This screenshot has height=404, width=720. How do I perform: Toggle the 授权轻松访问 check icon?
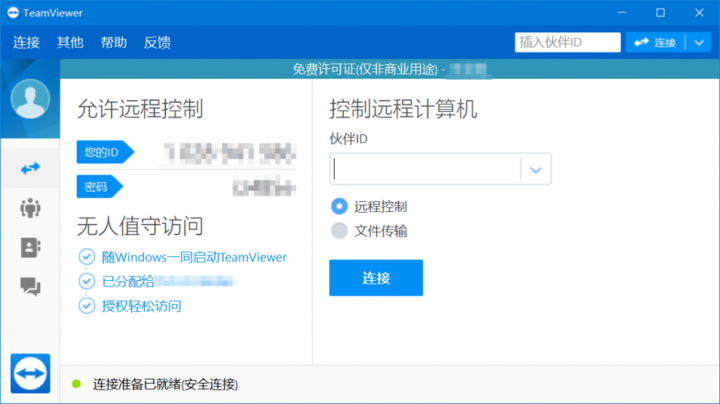87,305
